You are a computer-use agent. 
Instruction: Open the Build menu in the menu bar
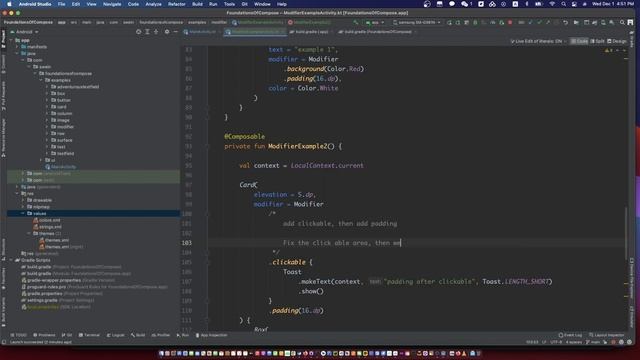[197, 4]
